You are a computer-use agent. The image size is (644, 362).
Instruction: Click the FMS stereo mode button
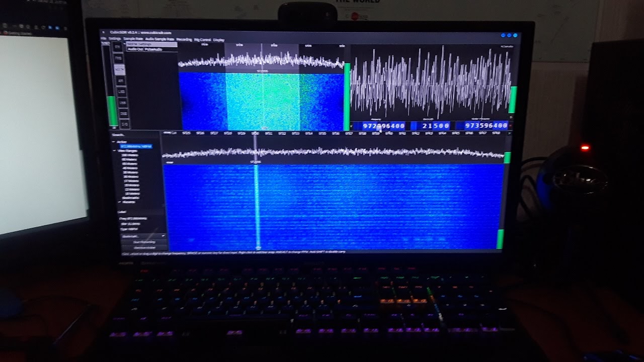pos(119,58)
